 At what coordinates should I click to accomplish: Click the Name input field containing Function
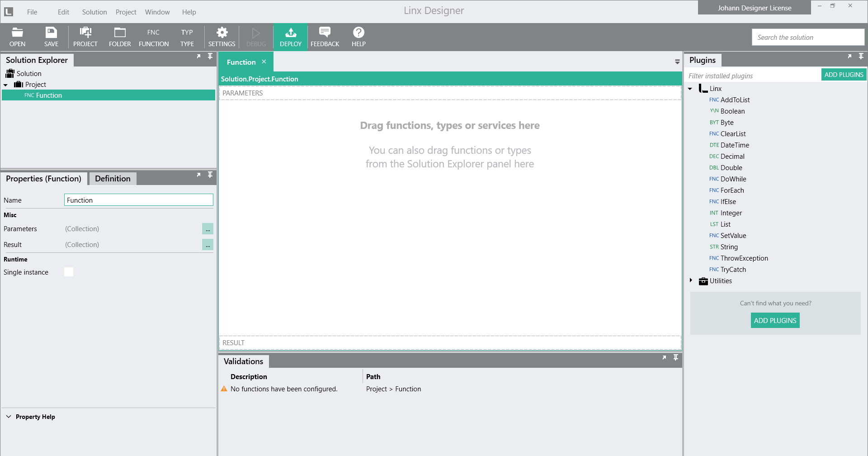pos(139,200)
